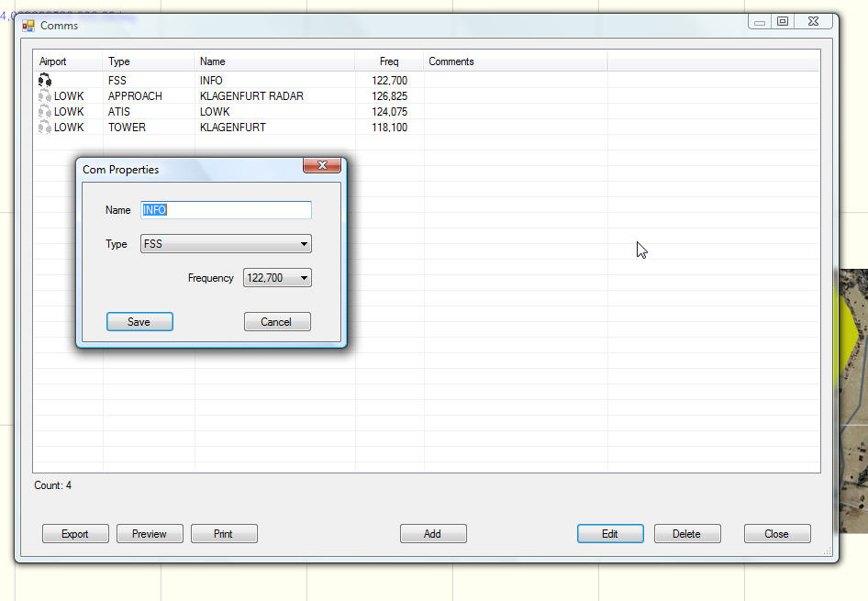Screen dimensions: 868x601
Task: Click the Comms window title icon
Action: point(28,26)
